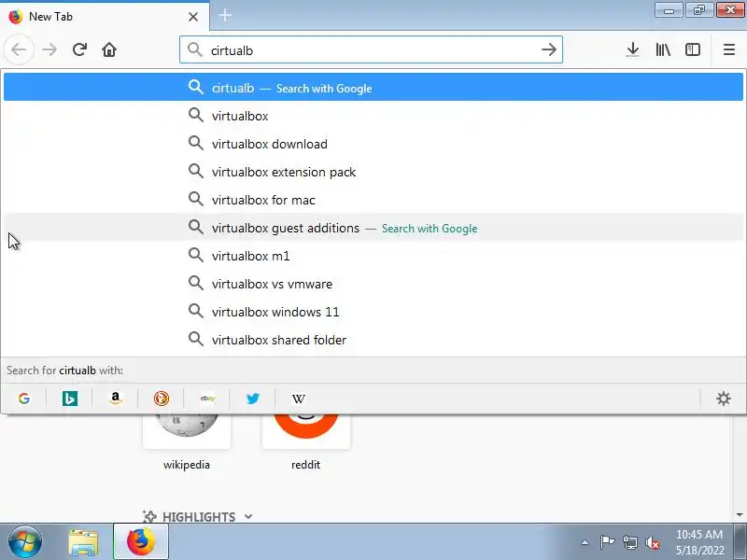The height and width of the screenshot is (560, 747).
Task: Open the Firefox home page icon
Action: coord(109,49)
